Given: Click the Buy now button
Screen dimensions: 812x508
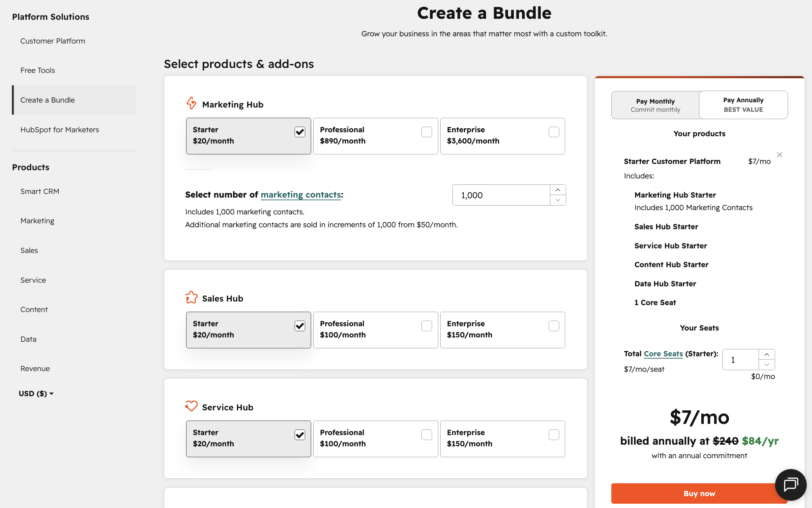Looking at the screenshot, I should 699,493.
